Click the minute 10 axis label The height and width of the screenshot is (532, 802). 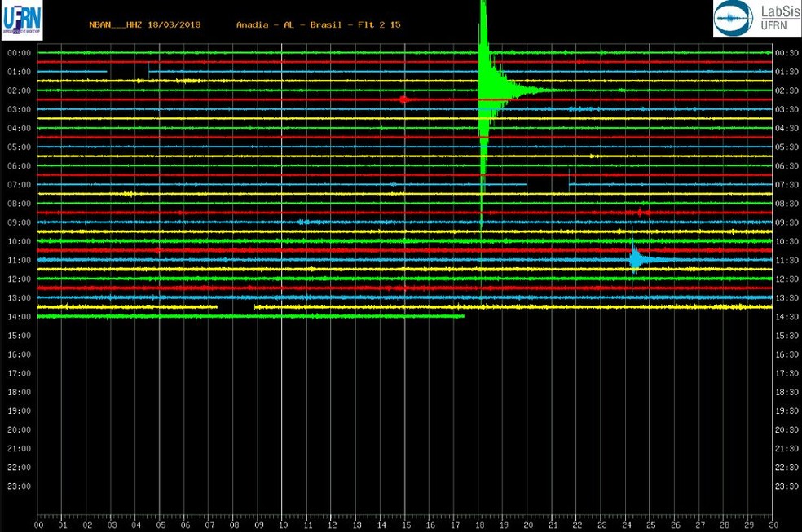point(284,525)
